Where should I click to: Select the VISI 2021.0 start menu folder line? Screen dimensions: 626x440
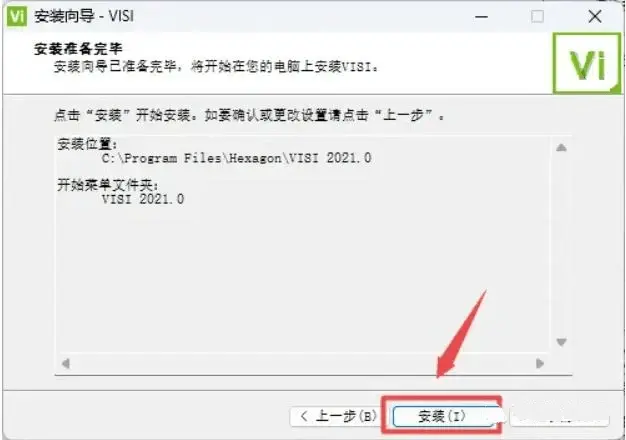coord(143,199)
